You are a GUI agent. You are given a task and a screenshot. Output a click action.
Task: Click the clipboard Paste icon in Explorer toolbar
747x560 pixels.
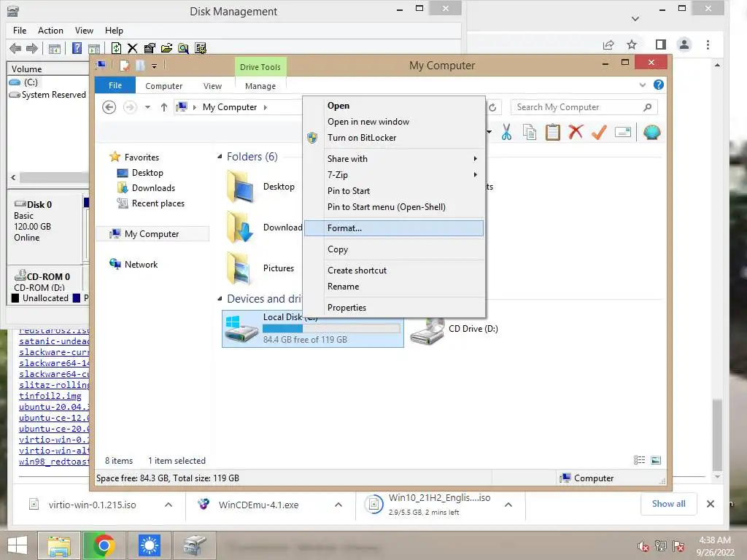pyautogui.click(x=553, y=132)
